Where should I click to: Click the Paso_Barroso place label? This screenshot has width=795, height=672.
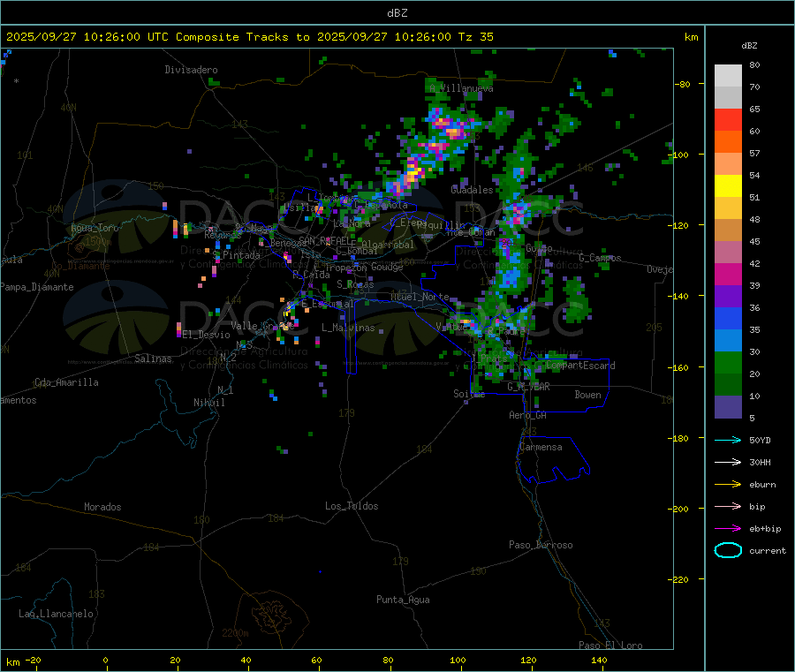541,545
